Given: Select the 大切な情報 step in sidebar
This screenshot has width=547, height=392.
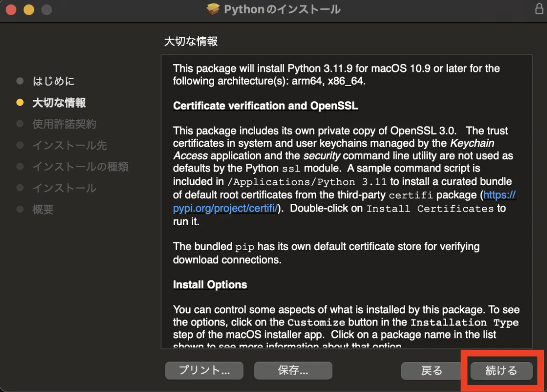Looking at the screenshot, I should pyautogui.click(x=59, y=103).
